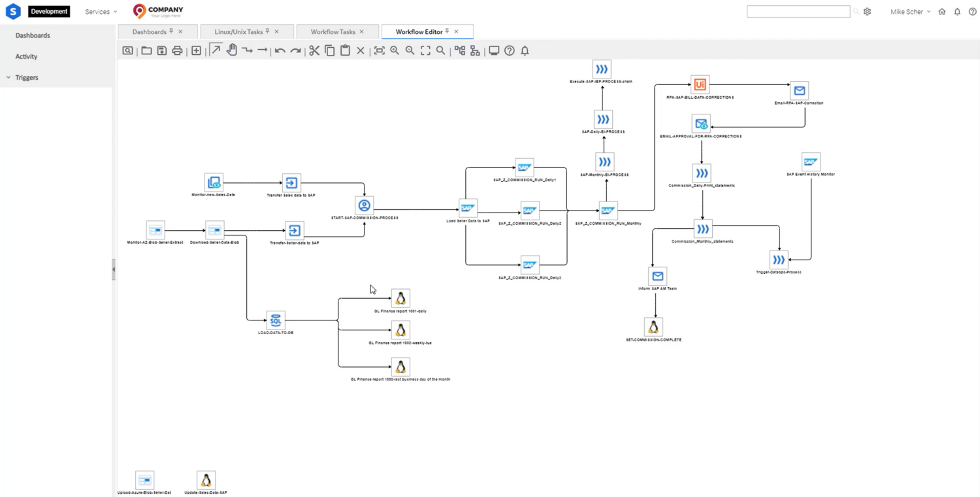Toggle pin on Workflow Editor tab
The image size is (980, 497).
pos(447,31)
